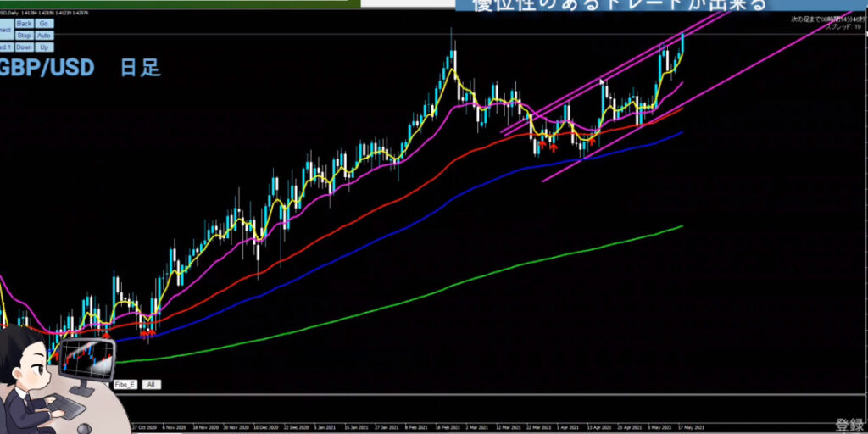Viewport: 868px width, 434px height.
Task: Click the 'スプレッド: 19' spread readout
Action: 843,26
